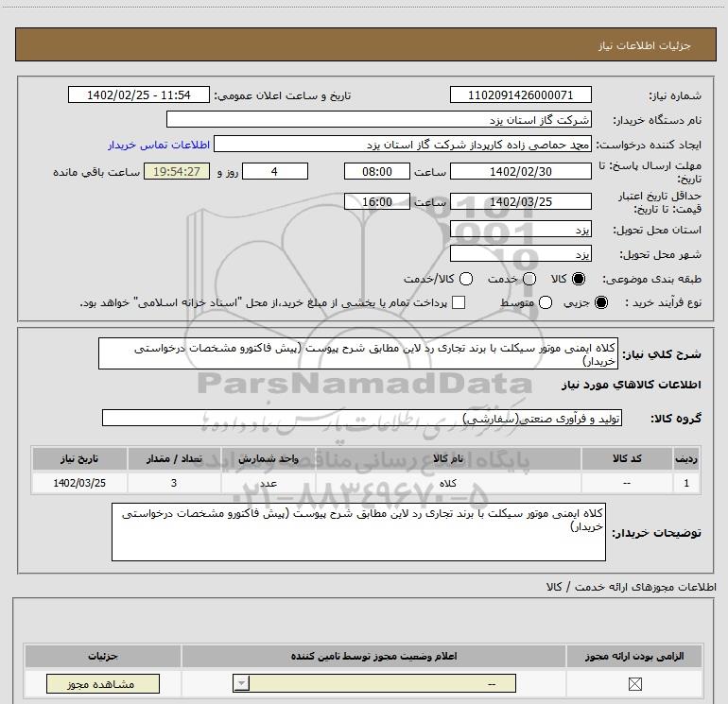
Task: Click quantity cell 3
Action: click(x=174, y=483)
